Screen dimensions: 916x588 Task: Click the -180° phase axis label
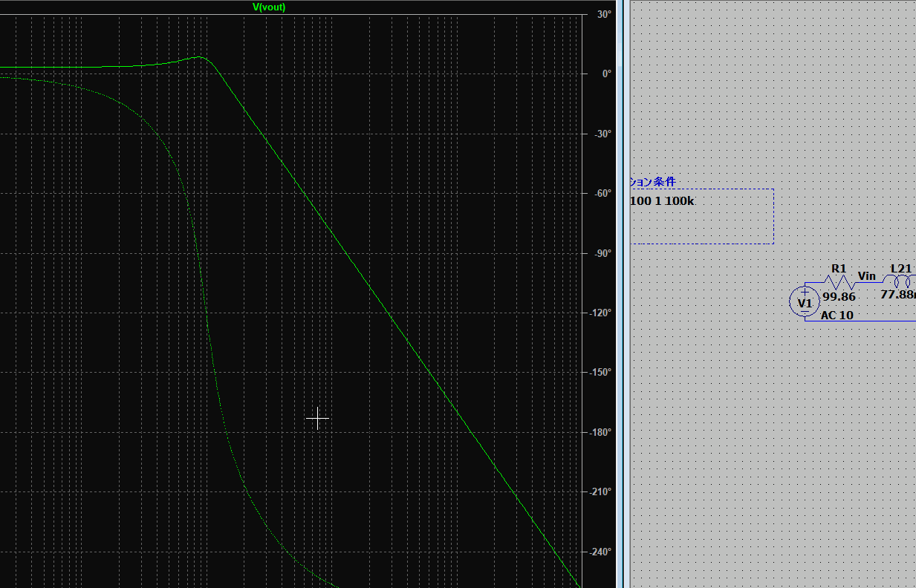600,432
